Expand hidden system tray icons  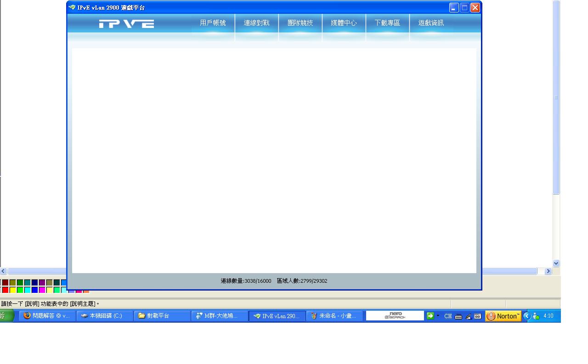click(x=527, y=316)
